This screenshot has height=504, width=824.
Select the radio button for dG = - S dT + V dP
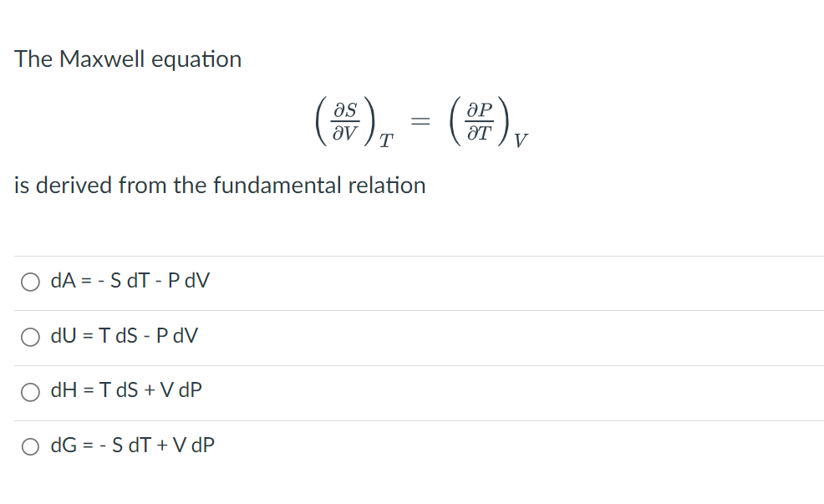click(x=30, y=445)
